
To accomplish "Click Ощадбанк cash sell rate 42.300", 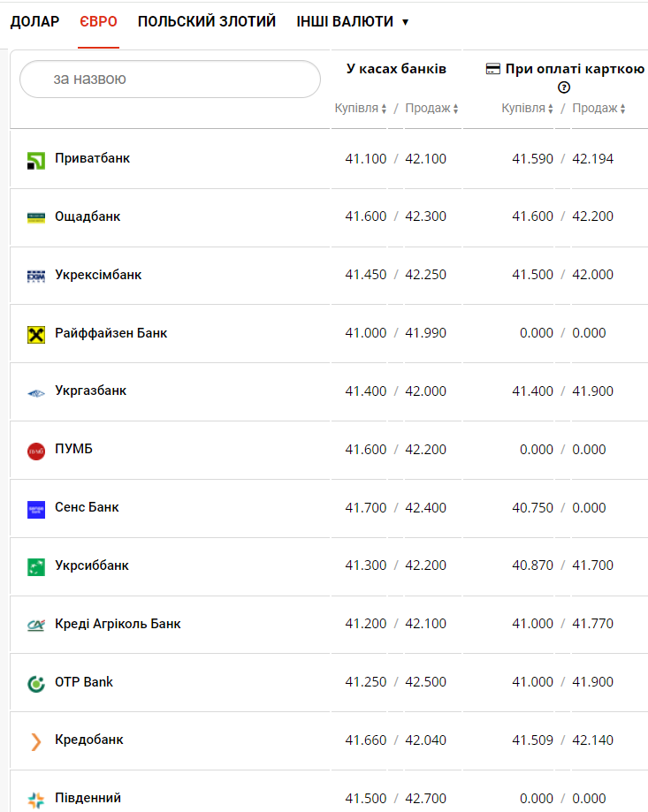I will 426,216.
